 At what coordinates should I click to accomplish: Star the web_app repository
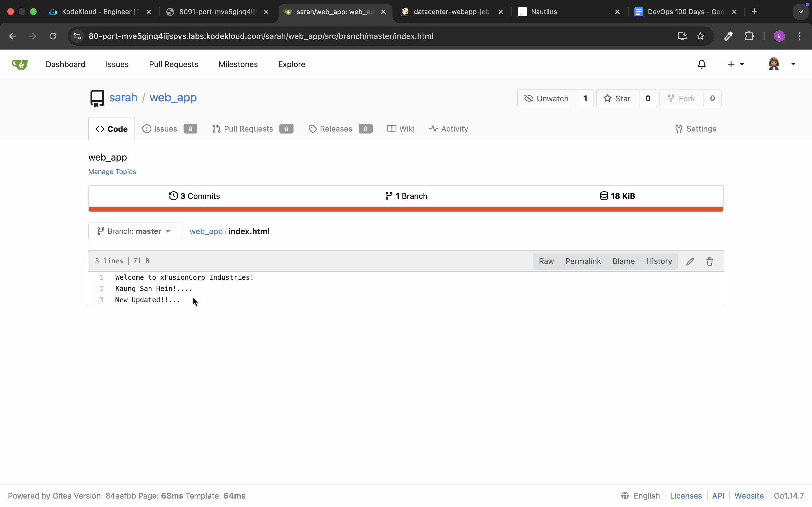pyautogui.click(x=617, y=98)
